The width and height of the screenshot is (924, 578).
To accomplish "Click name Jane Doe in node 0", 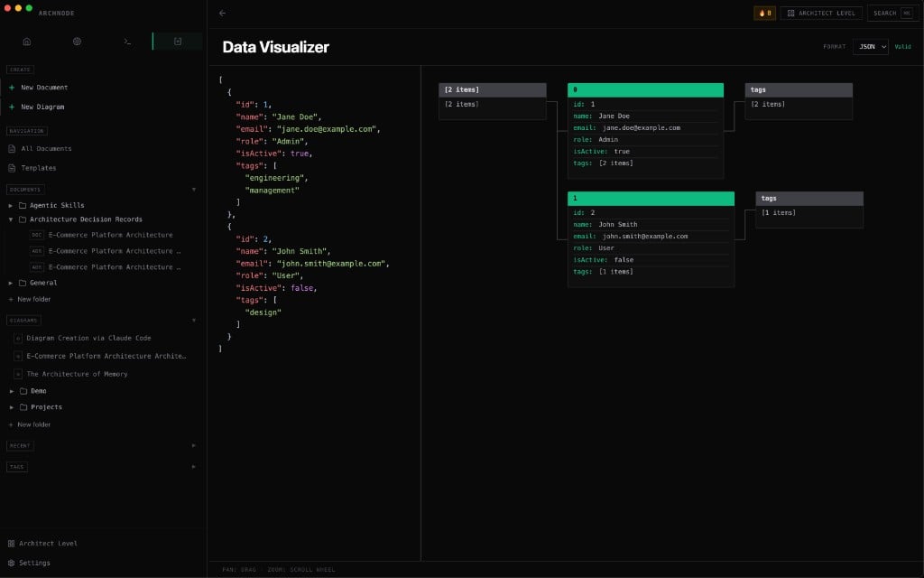I will (614, 116).
